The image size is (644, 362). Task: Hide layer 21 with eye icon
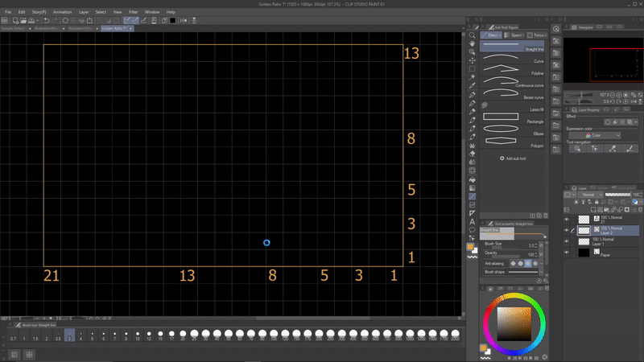tap(567, 220)
